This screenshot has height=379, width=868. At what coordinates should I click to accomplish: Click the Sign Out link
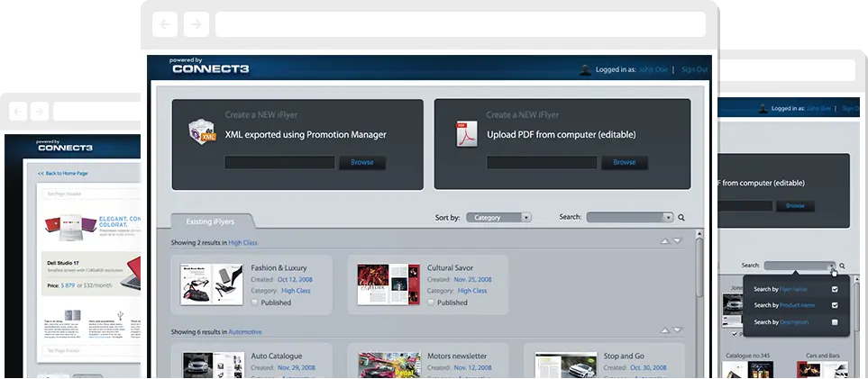pyautogui.click(x=694, y=69)
